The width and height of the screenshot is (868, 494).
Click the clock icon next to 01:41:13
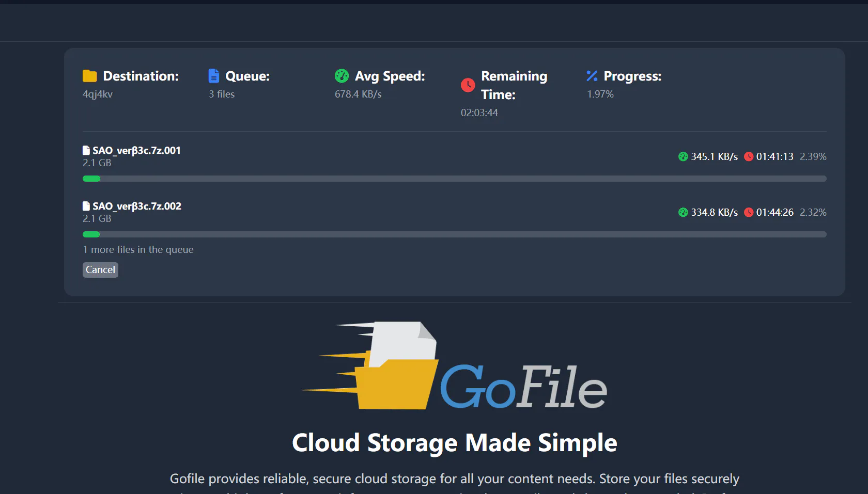pyautogui.click(x=749, y=156)
